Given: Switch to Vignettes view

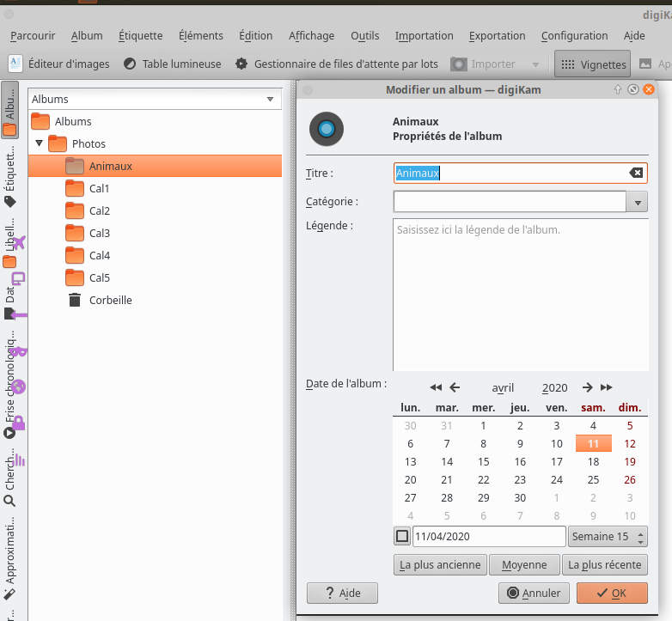Looking at the screenshot, I should point(592,64).
